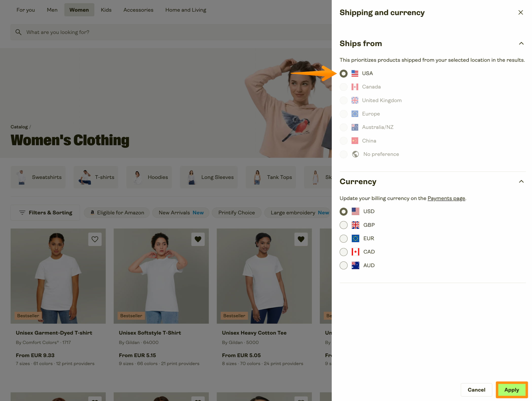
Task: Open the Home and Living tab
Action: (186, 10)
